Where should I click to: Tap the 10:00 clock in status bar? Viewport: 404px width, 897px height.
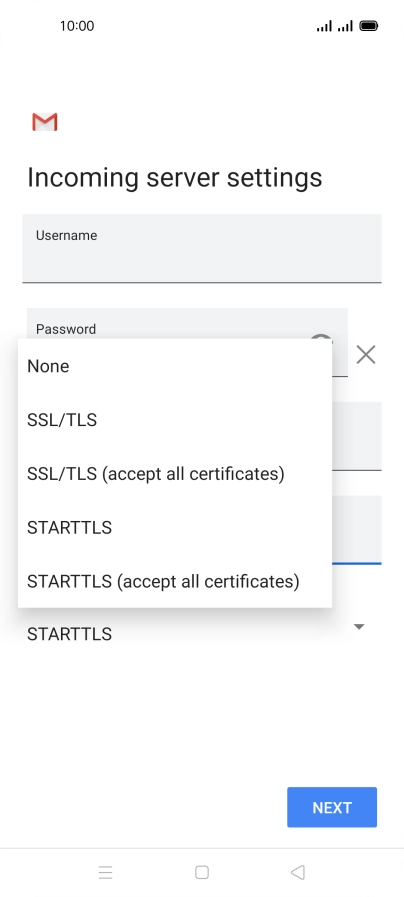pos(77,26)
